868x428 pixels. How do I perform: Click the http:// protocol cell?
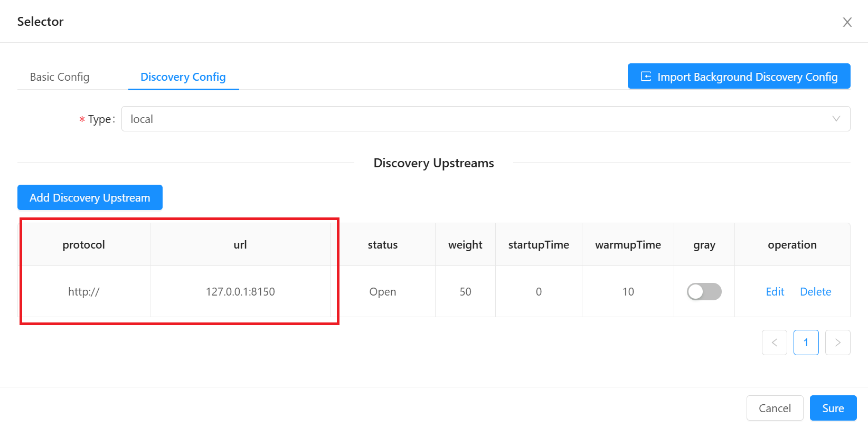point(84,292)
